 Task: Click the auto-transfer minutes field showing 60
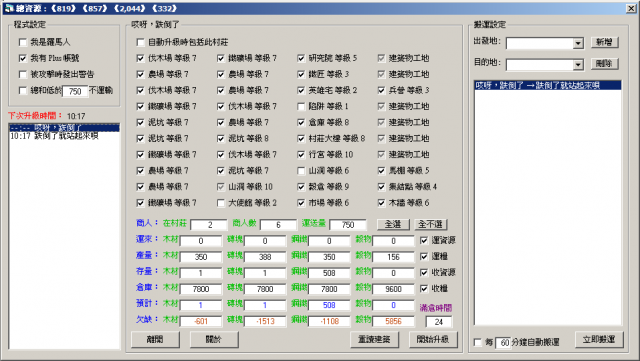tap(504, 343)
